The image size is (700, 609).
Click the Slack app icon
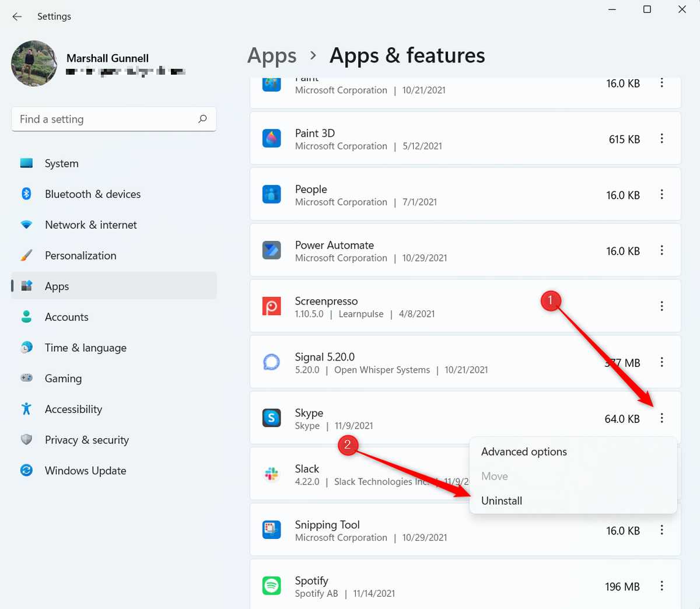tap(271, 474)
